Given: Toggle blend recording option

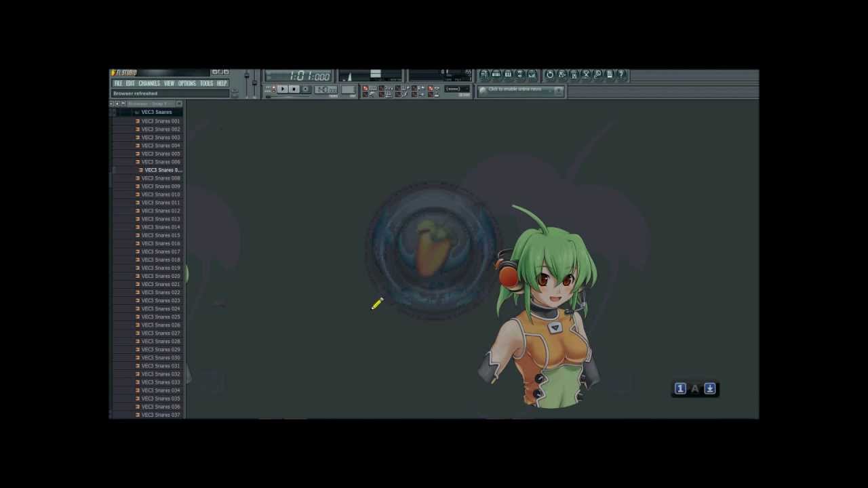Looking at the screenshot, I should tap(401, 88).
